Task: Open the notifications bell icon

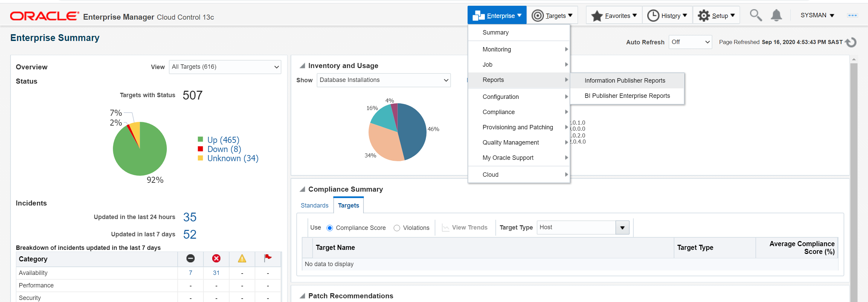Action: click(776, 15)
